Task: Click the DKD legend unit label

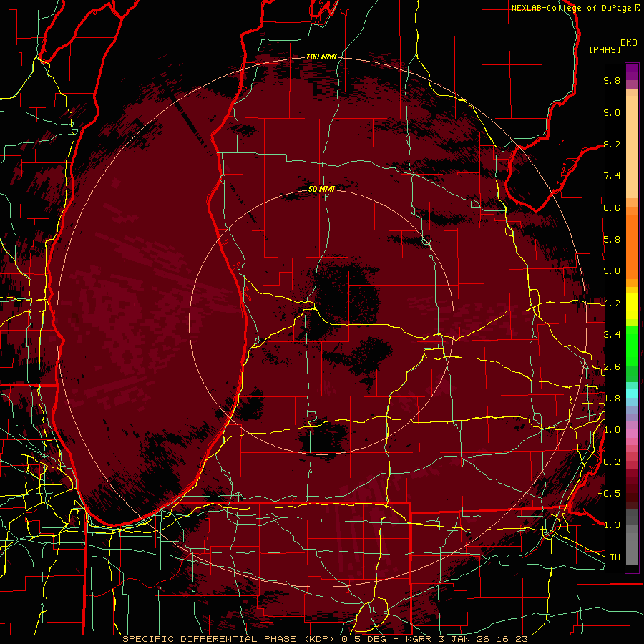Action: click(x=629, y=43)
